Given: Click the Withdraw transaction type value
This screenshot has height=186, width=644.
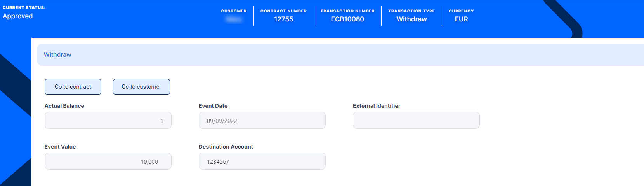Looking at the screenshot, I should (x=411, y=19).
